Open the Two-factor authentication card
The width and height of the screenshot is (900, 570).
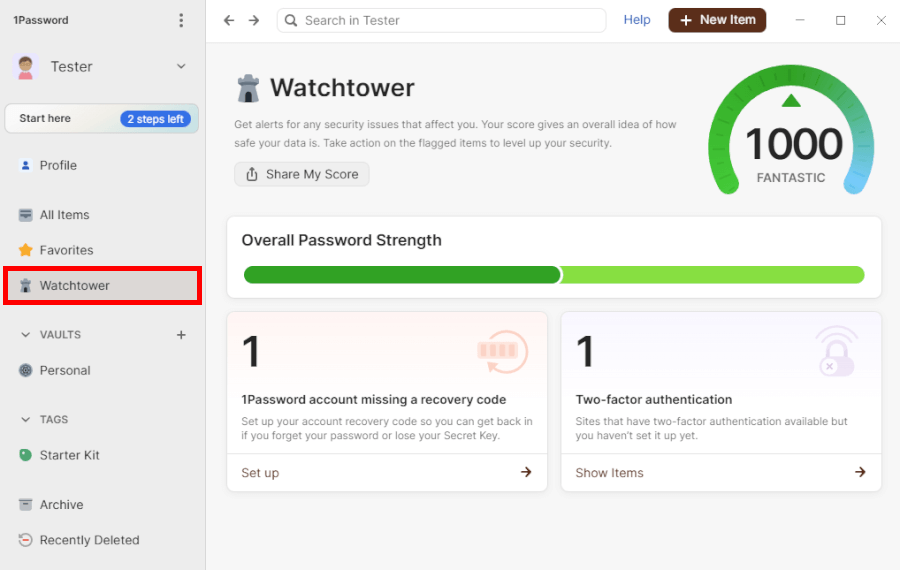pyautogui.click(x=721, y=401)
